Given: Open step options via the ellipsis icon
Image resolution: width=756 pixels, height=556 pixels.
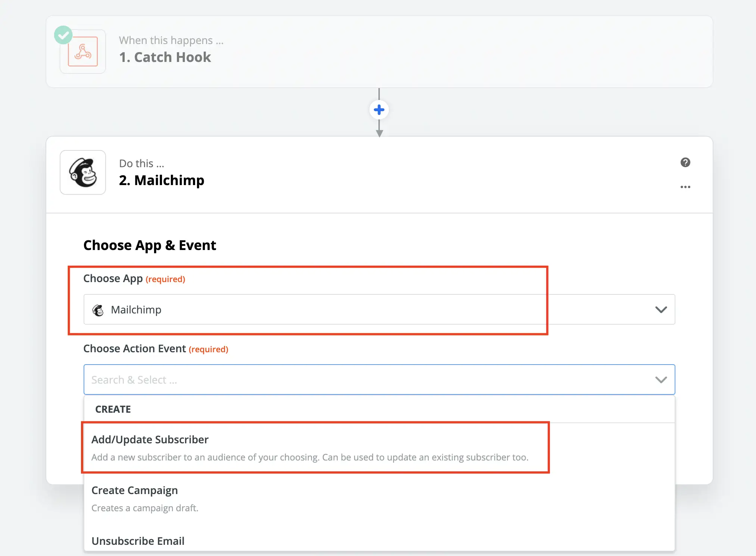Looking at the screenshot, I should pyautogui.click(x=685, y=187).
